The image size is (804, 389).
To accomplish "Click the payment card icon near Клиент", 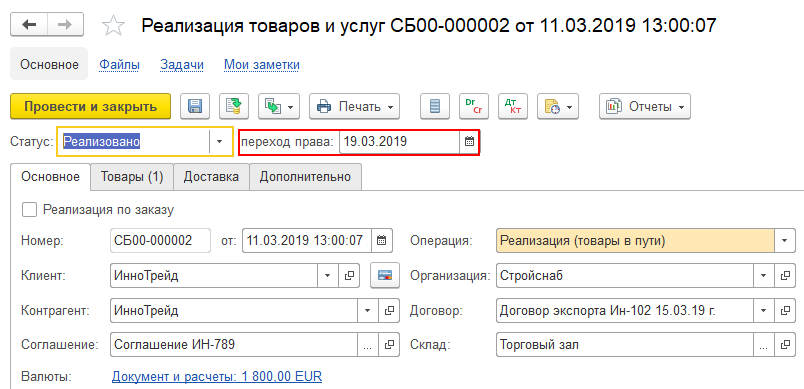I will [x=385, y=275].
